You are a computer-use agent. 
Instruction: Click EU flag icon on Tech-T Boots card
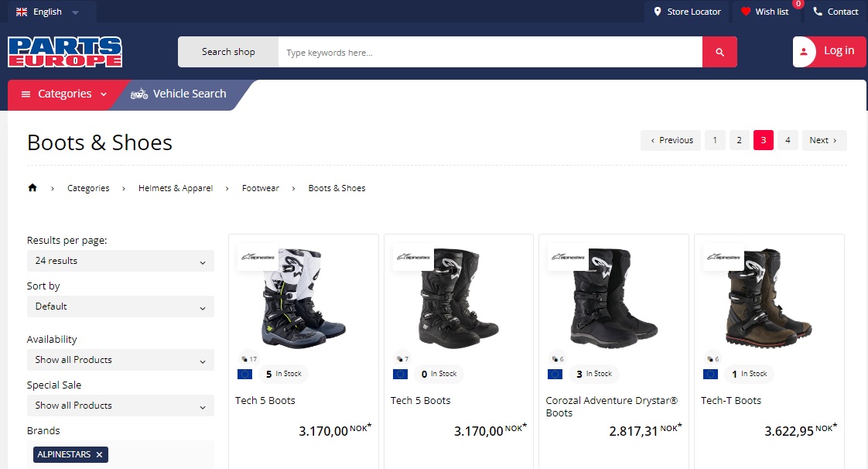pos(710,375)
